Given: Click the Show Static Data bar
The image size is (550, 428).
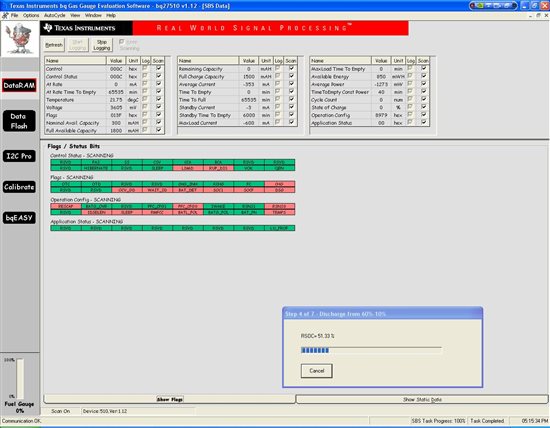Looking at the screenshot, I should click(422, 399).
